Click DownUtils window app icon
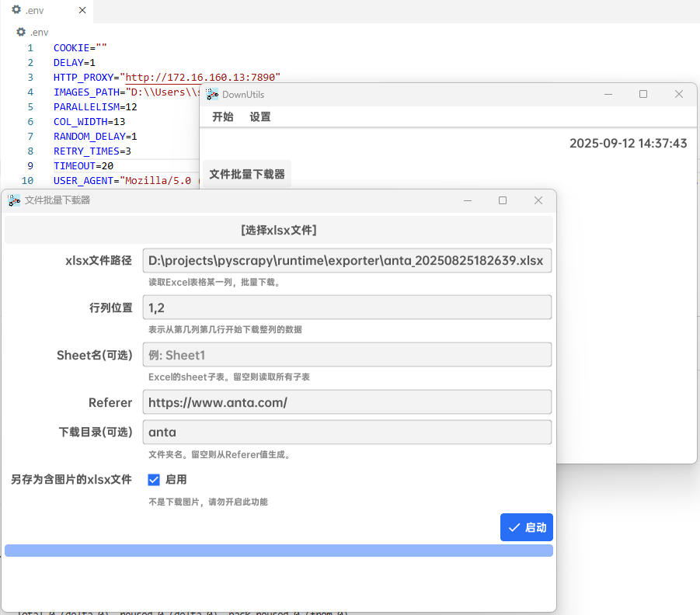 click(212, 94)
